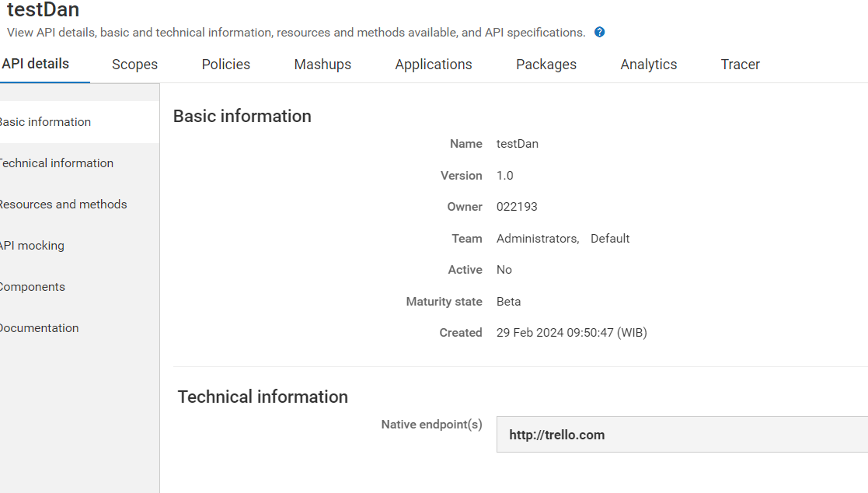View the Analytics tab
Screen dimensions: 868x493
click(649, 65)
